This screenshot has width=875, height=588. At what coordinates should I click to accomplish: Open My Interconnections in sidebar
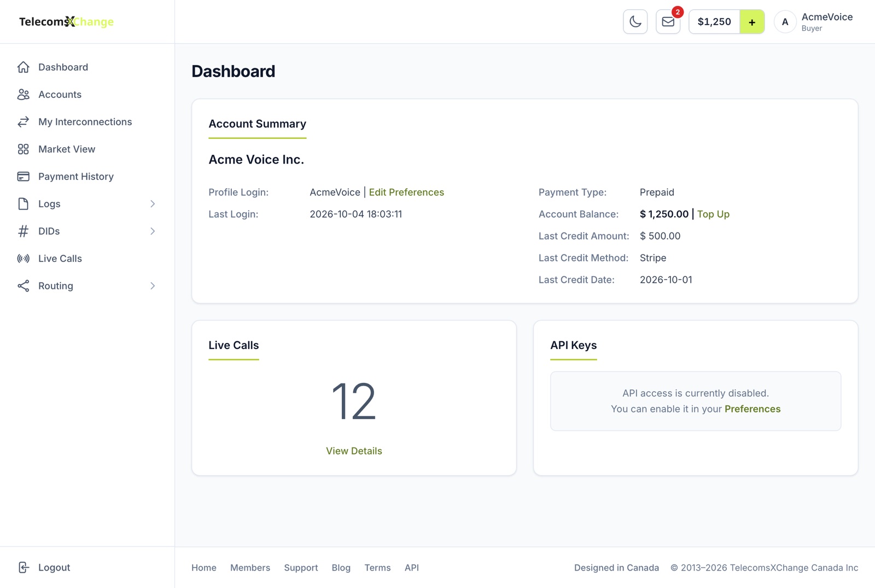point(87,121)
